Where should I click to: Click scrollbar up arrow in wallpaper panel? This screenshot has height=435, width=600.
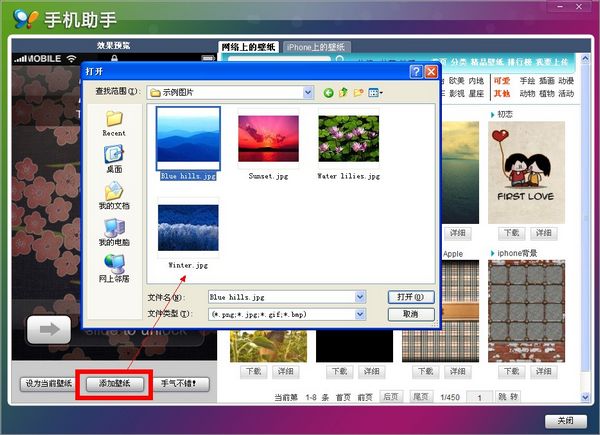click(585, 59)
